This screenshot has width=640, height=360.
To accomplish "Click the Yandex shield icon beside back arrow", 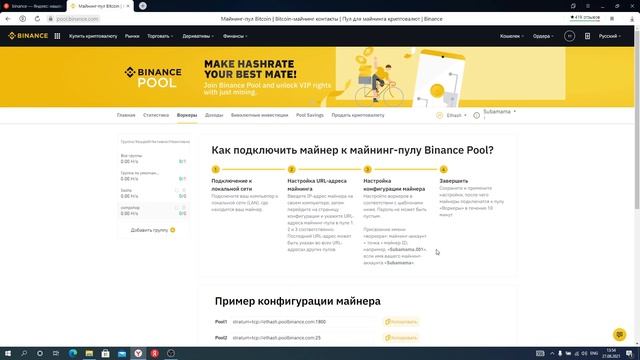I will (22, 19).
